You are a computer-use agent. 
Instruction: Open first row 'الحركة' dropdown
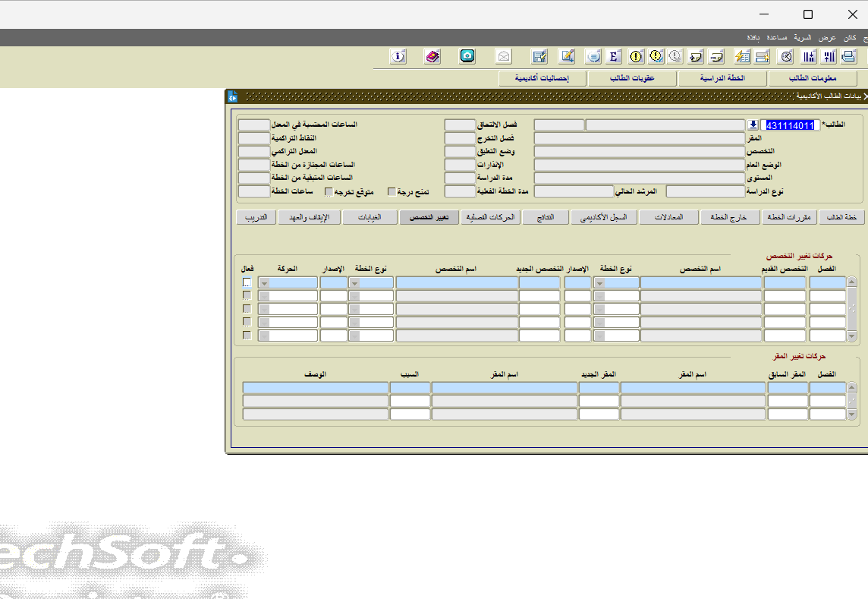264,282
